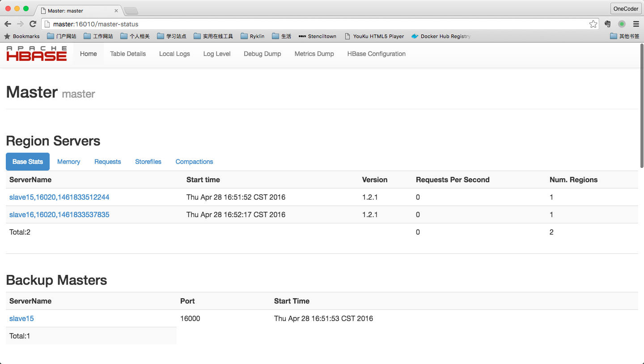Viewport: 644px width, 364px height.
Task: Click the OneCoder profile button
Action: 626,9
